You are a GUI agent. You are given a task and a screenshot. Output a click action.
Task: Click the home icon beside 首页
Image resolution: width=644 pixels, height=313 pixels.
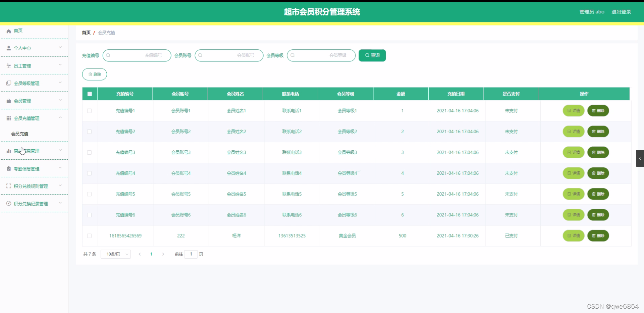coord(8,31)
